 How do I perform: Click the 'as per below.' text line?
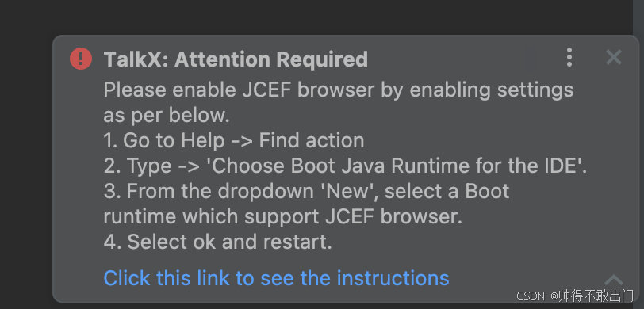click(167, 116)
